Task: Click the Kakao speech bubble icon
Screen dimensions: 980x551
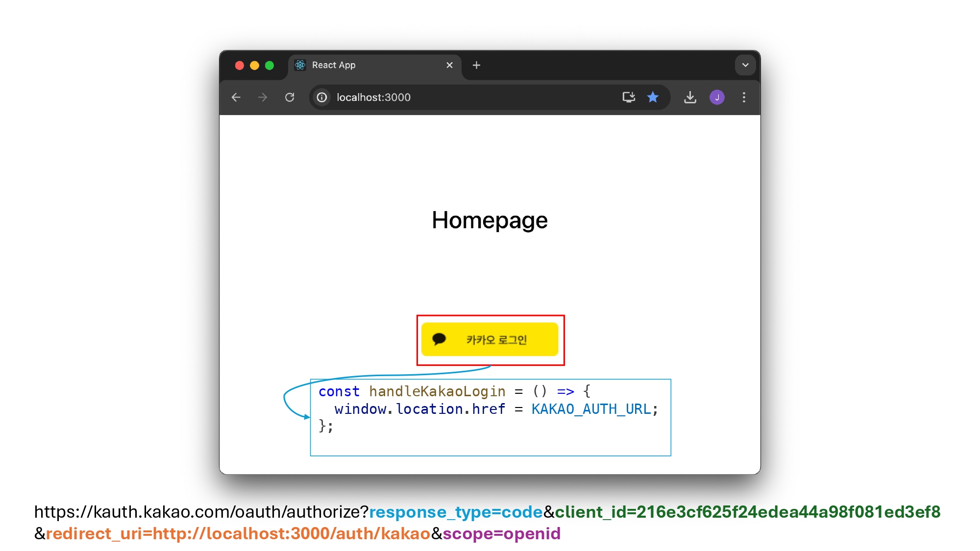Action: click(x=439, y=339)
